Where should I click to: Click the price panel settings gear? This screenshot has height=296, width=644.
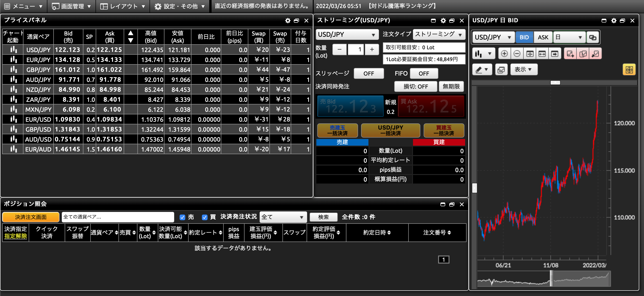pos(288,21)
